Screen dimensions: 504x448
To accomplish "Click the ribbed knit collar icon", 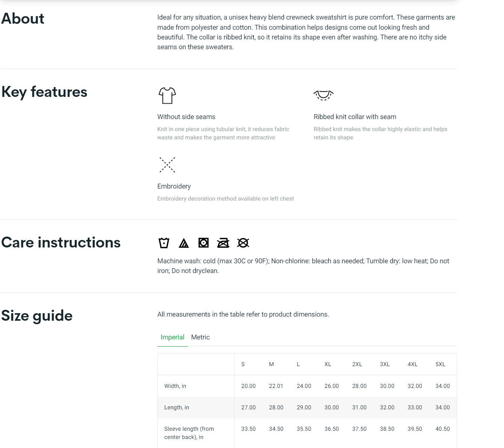I will pyautogui.click(x=323, y=95).
